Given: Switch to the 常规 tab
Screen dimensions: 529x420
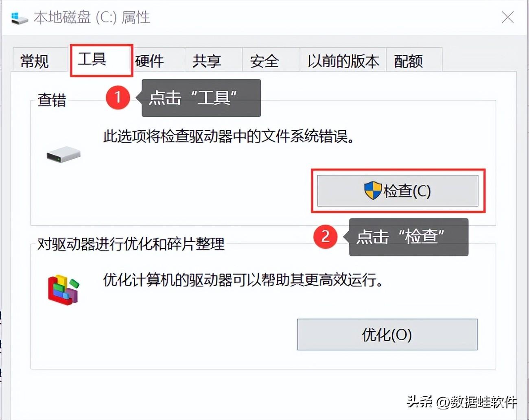Looking at the screenshot, I should click(35, 60).
